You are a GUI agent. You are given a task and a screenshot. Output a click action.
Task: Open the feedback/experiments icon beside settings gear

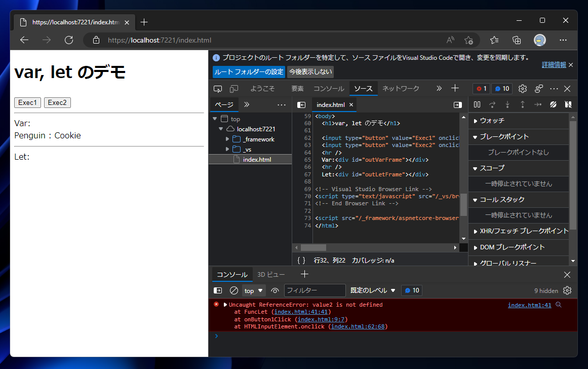pyautogui.click(x=539, y=89)
